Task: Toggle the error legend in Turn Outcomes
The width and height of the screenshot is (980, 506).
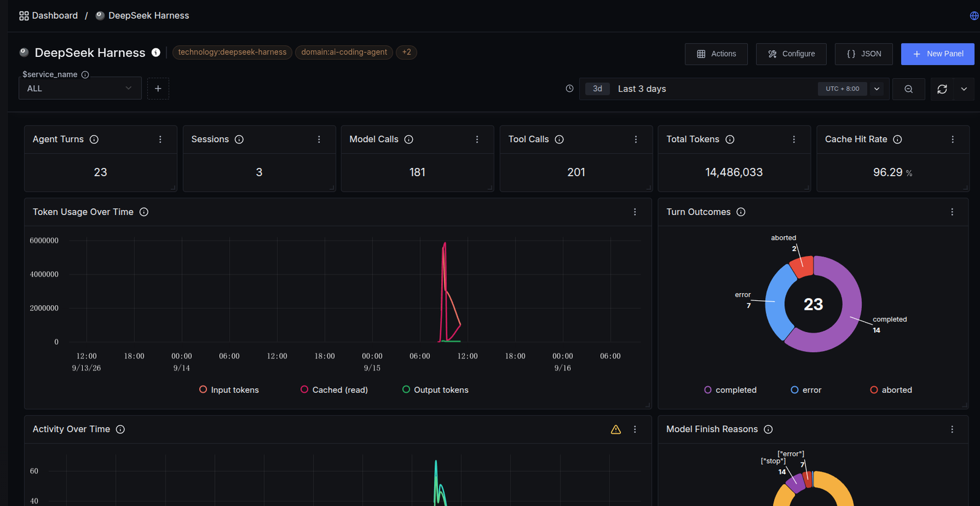Action: [806, 390]
